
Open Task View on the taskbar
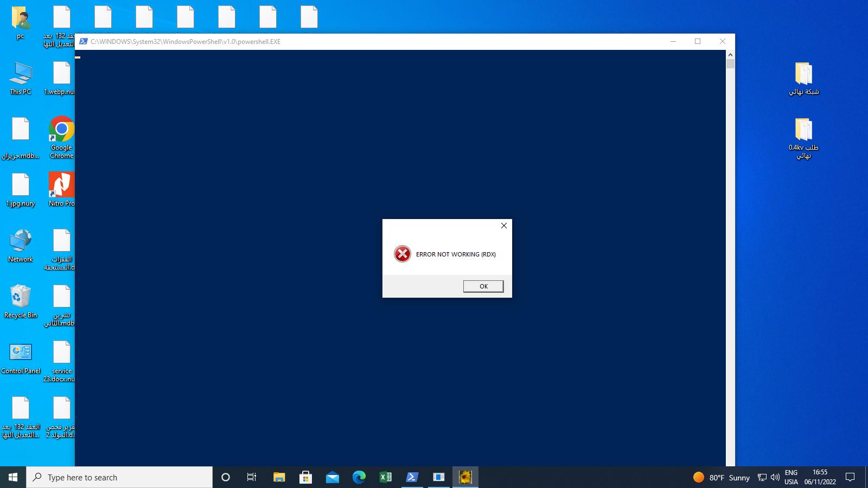(252, 477)
